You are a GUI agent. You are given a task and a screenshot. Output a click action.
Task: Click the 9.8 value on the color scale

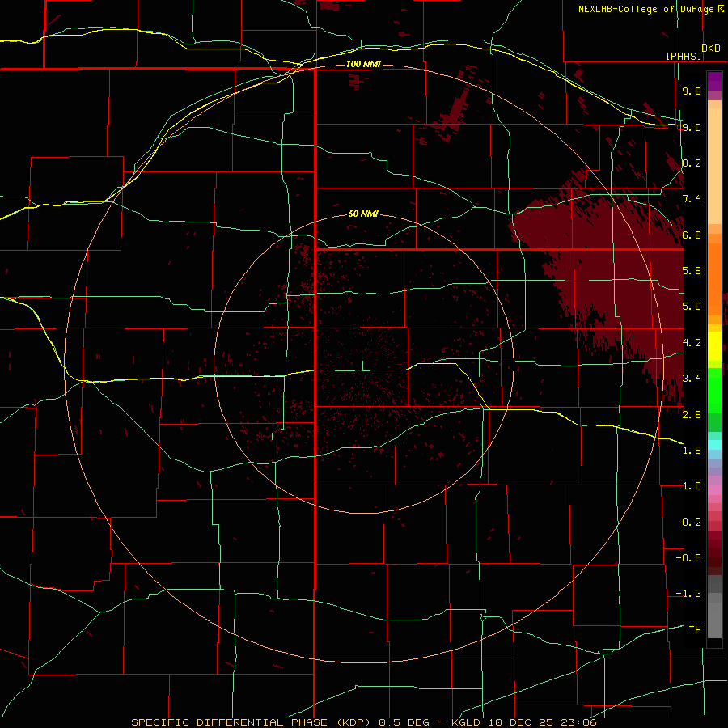pyautogui.click(x=692, y=91)
